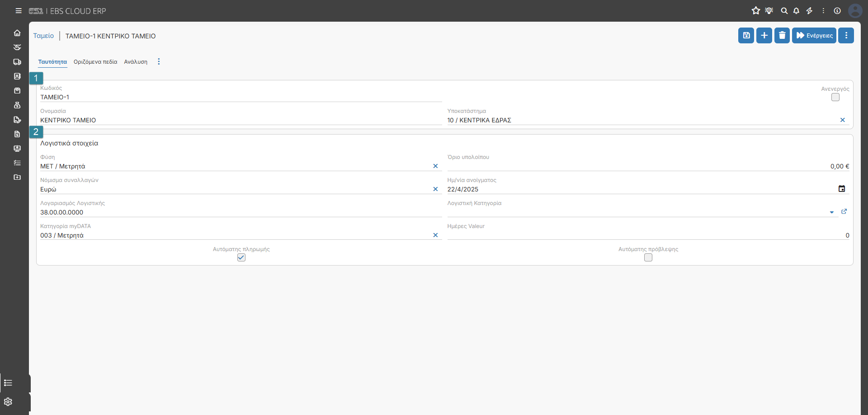Open the tabs overflow three-dot menu
This screenshot has width=868, height=415.
pos(159,62)
